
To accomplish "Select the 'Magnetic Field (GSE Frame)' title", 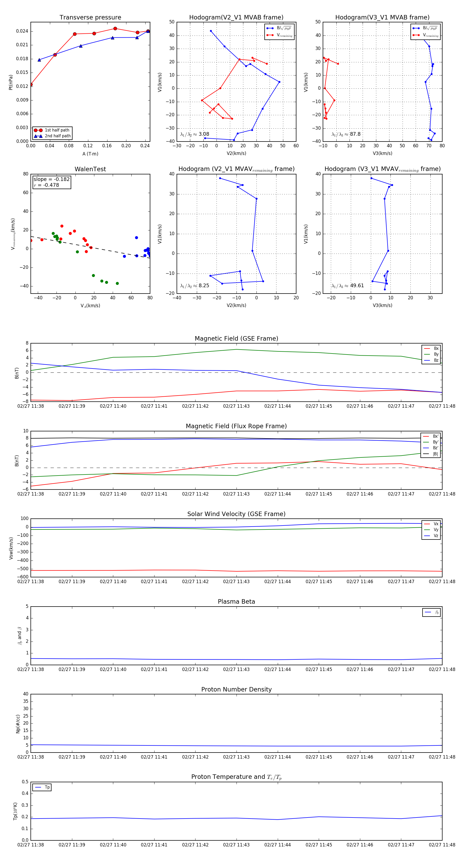I will point(236,339).
